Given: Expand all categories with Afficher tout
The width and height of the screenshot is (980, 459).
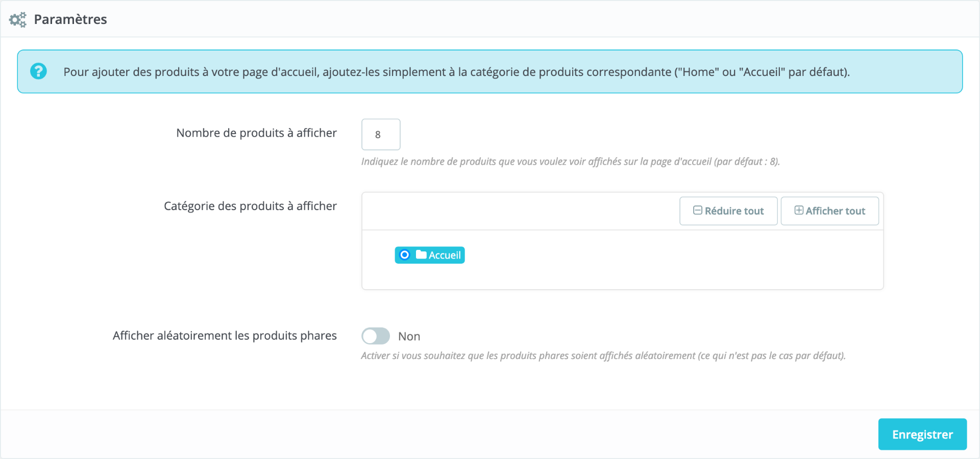Looking at the screenshot, I should (830, 211).
